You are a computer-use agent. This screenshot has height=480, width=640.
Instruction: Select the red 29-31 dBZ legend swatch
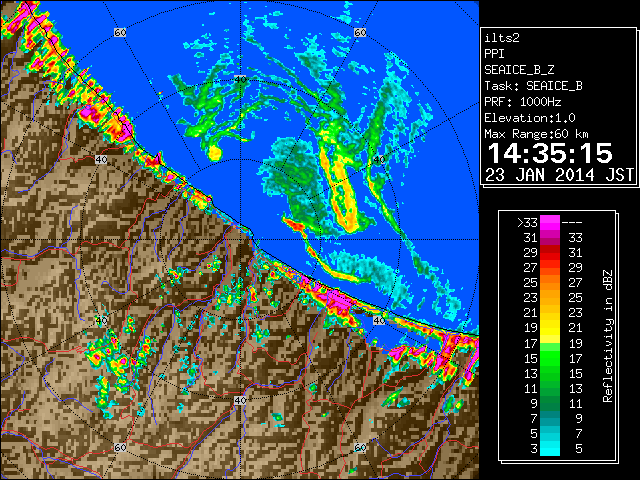click(x=550, y=253)
